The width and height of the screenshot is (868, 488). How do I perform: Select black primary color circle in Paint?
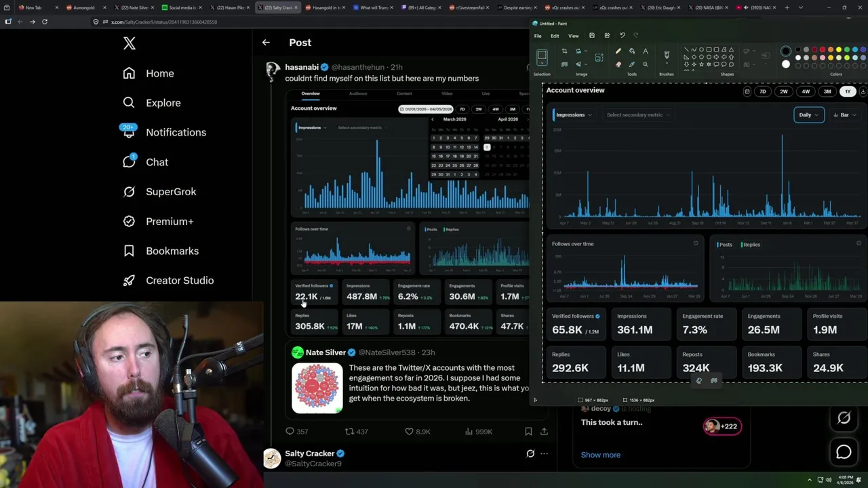[786, 51]
